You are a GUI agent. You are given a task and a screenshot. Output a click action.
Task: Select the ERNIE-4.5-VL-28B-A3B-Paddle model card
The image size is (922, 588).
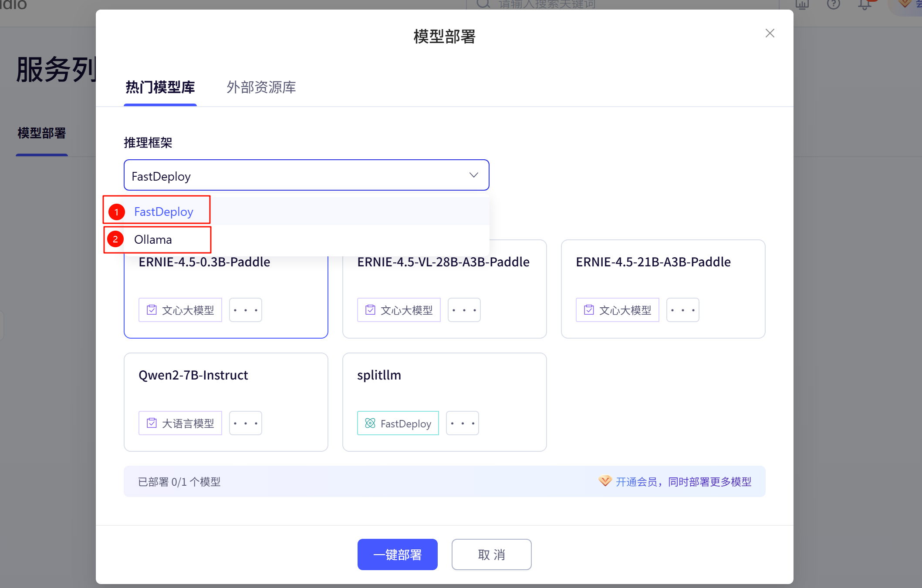tap(444, 289)
